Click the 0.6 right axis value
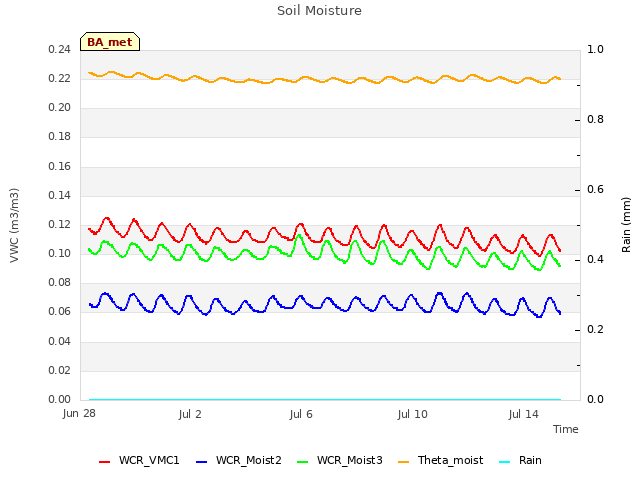The width and height of the screenshot is (640, 480). [595, 189]
